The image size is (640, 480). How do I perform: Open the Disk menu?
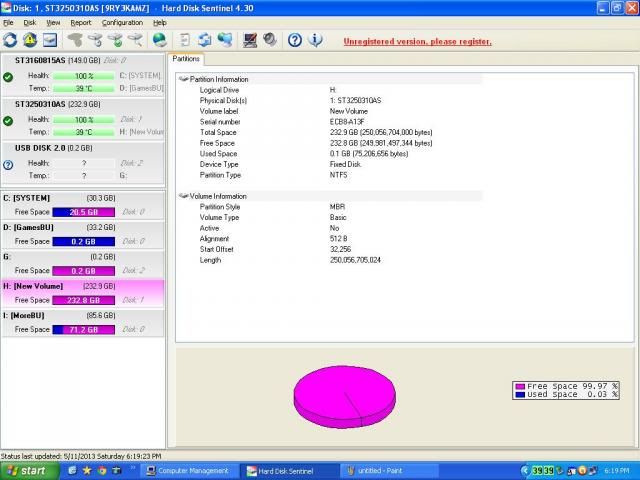pyautogui.click(x=30, y=22)
